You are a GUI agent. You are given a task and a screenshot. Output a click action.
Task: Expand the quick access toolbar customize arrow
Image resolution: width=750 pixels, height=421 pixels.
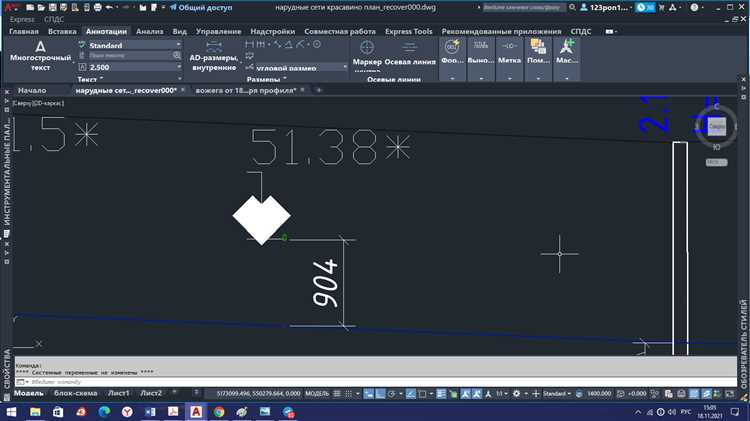pyautogui.click(x=164, y=8)
